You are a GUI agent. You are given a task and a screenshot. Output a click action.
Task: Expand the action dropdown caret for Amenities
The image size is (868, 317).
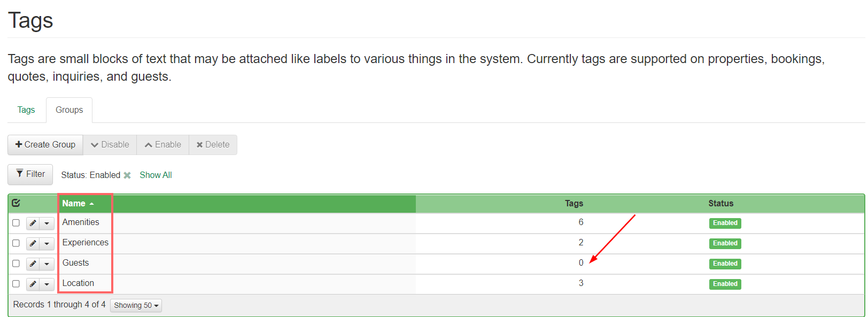[47, 223]
